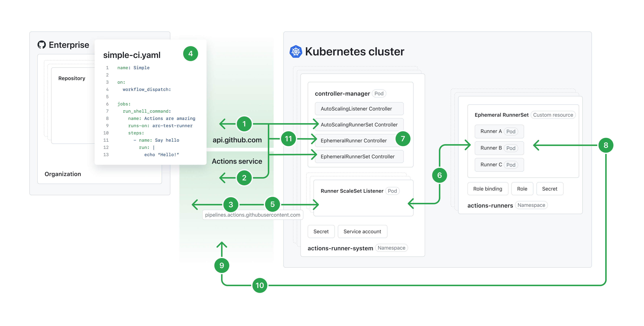
Task: Select the AutoScalingListener Controller node
Action: tap(359, 108)
